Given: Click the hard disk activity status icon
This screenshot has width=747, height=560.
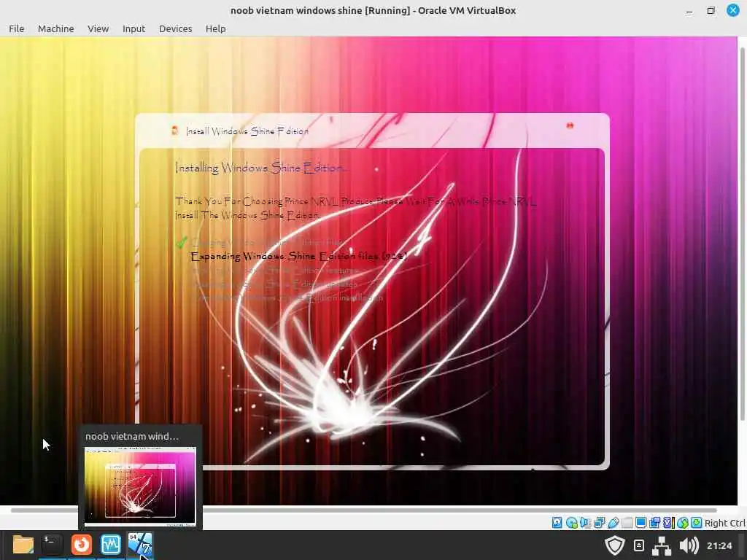Looking at the screenshot, I should pyautogui.click(x=557, y=523).
